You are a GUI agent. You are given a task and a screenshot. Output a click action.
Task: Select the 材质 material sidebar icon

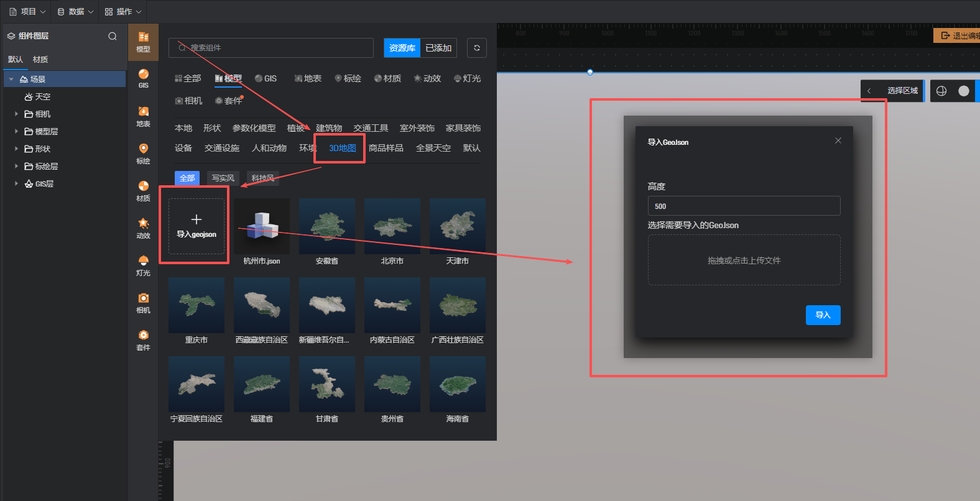click(x=143, y=190)
